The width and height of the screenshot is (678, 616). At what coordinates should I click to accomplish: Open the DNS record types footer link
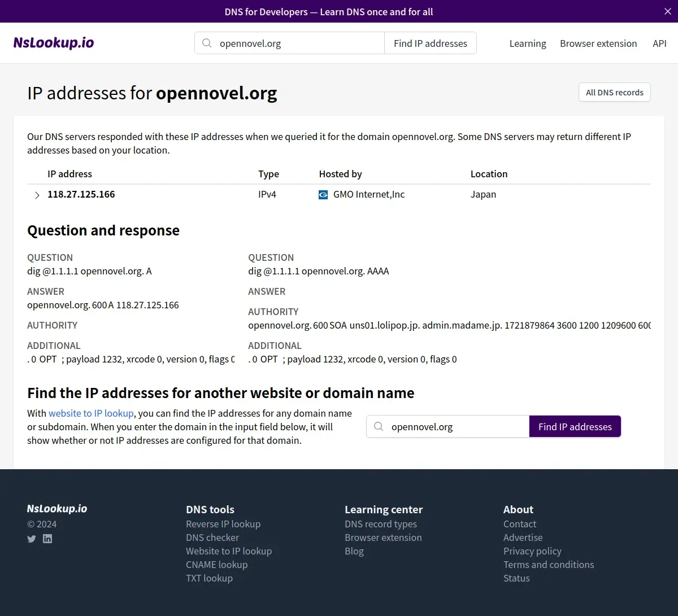coord(381,524)
